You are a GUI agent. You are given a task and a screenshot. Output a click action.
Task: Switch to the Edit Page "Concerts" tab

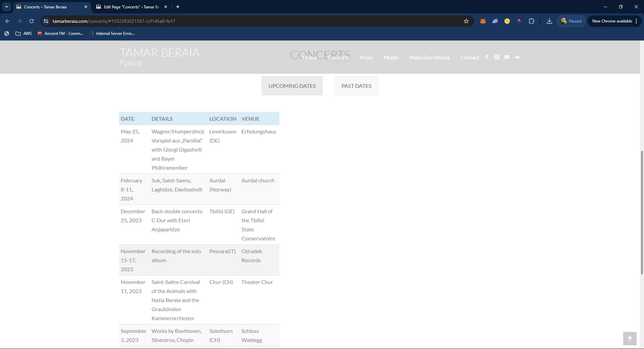point(131,7)
